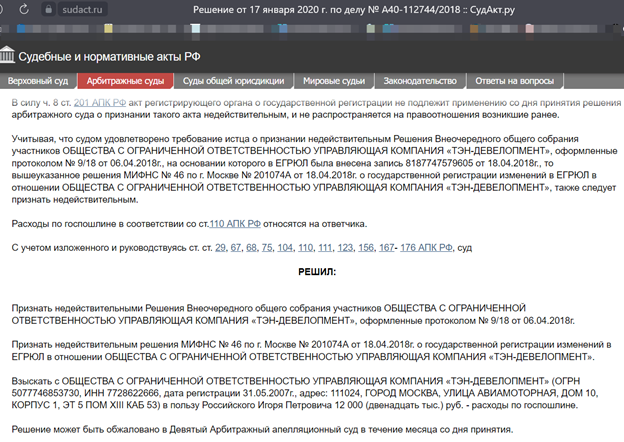
Task: Switch to Суды общей юрисдикции tab
Action: click(x=232, y=81)
